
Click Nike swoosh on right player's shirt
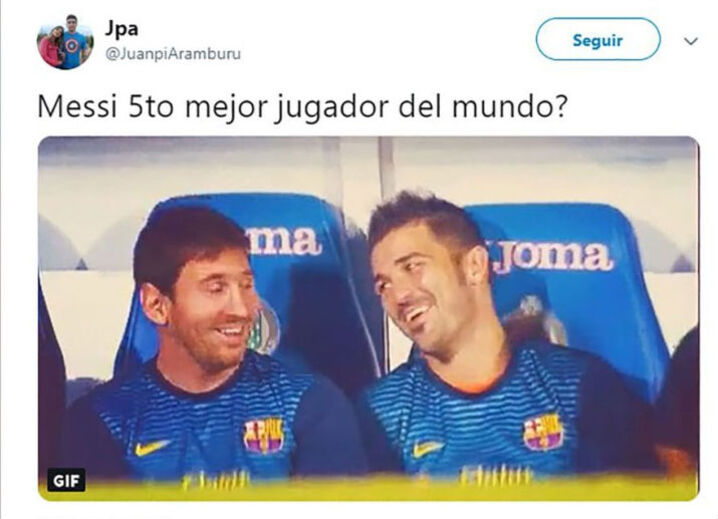pos(427,449)
